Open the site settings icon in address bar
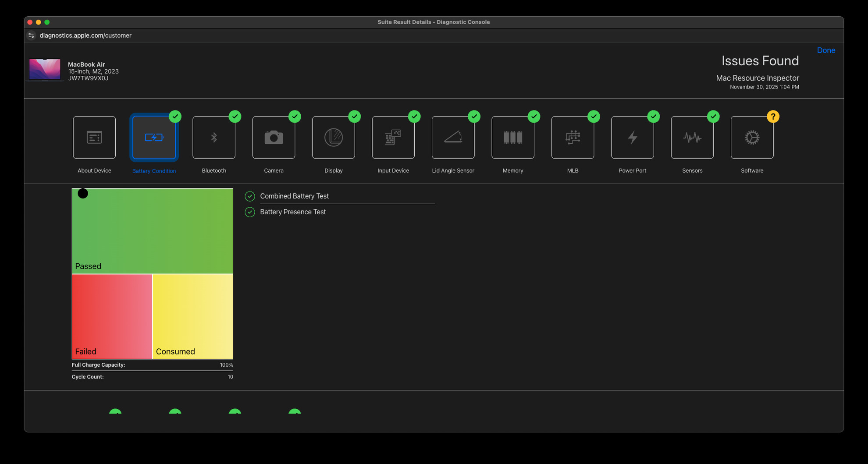The image size is (868, 464). (31, 35)
